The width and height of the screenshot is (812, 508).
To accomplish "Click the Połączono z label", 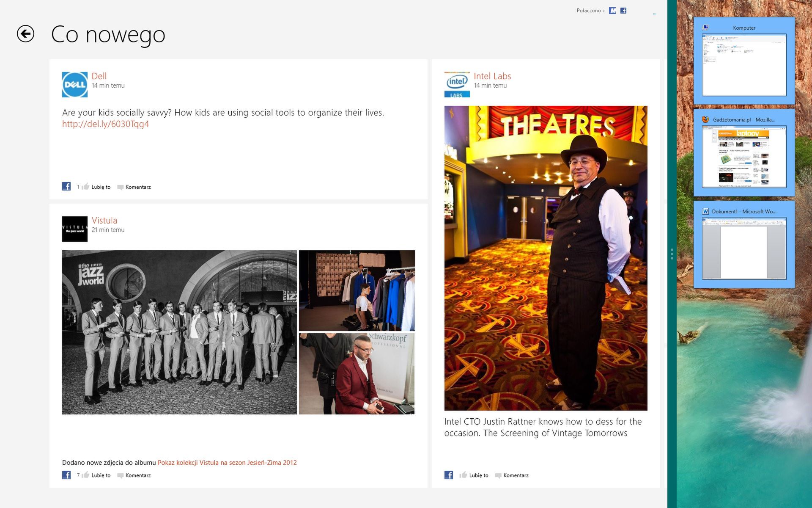I will tap(590, 11).
